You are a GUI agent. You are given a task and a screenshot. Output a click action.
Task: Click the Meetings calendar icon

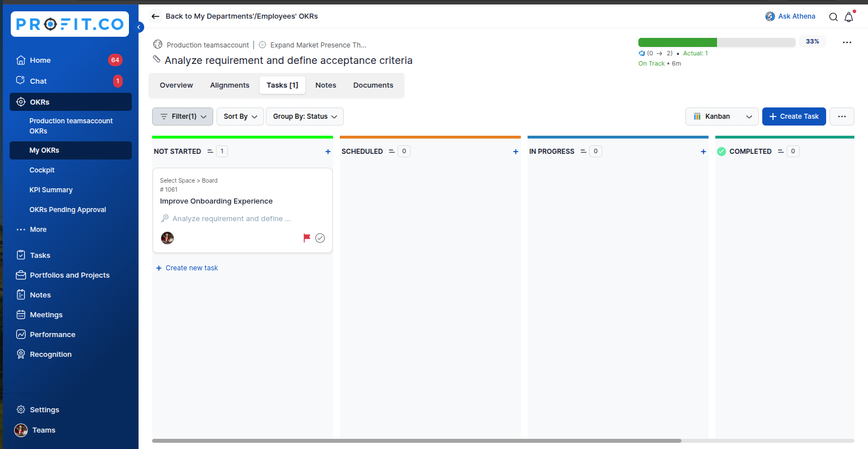[21, 314]
